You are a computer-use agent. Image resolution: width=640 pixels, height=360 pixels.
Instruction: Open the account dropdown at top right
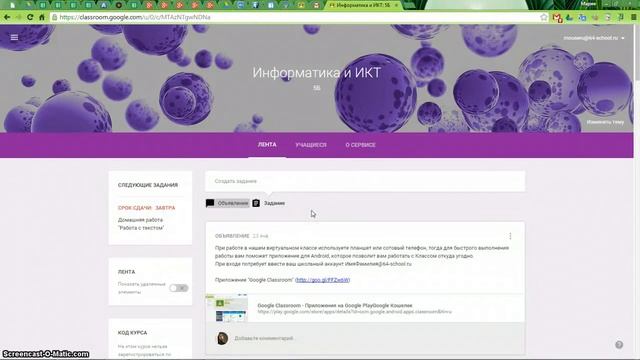pos(594,38)
